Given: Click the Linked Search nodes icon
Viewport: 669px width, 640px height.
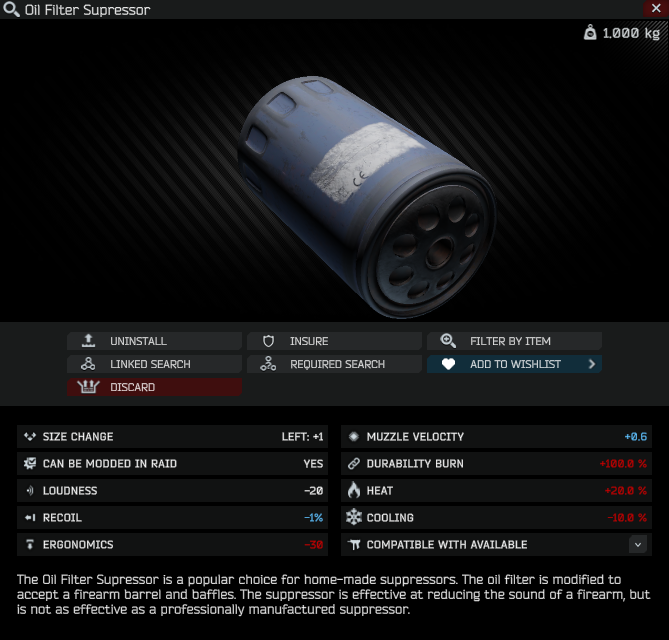Looking at the screenshot, I should click(x=88, y=364).
